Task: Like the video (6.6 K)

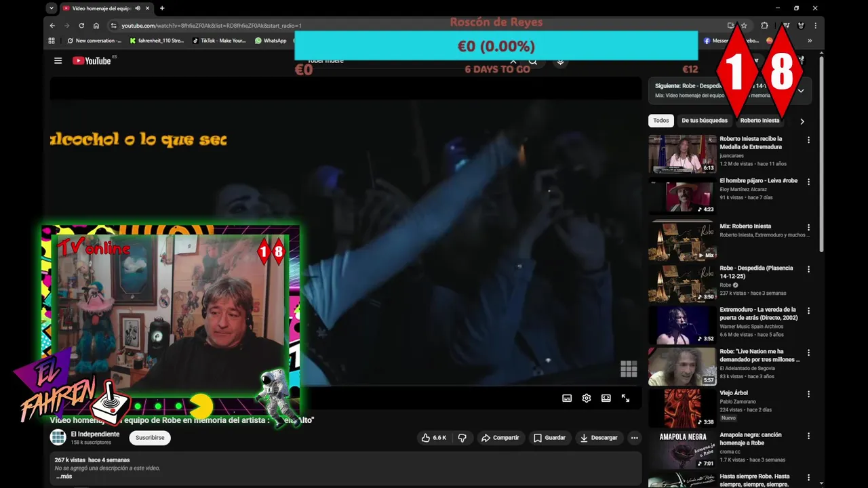Action: click(x=434, y=438)
